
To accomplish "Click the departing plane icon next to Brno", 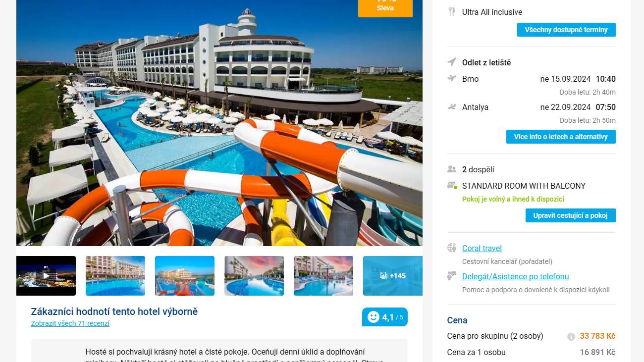I will tap(451, 78).
